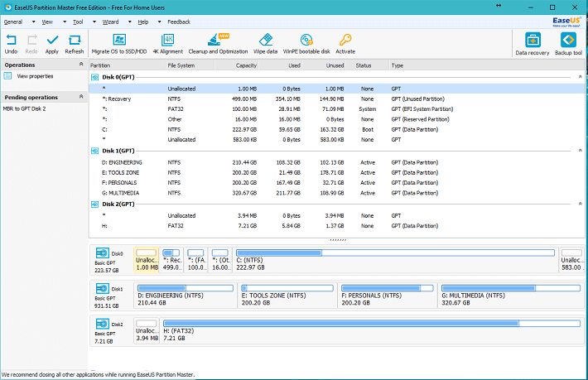Expand the dropdown arrow after General
Viewport: 588px width, 380px height.
point(33,22)
